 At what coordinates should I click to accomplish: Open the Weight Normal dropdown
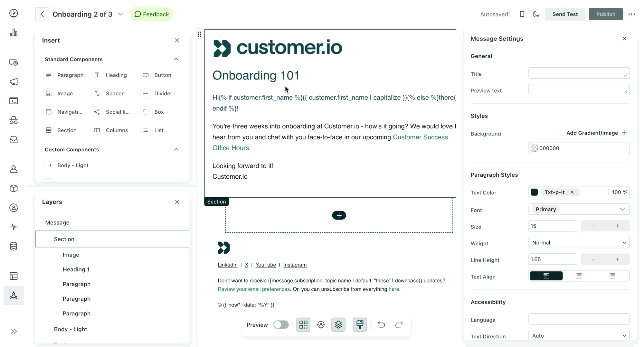[x=579, y=243]
